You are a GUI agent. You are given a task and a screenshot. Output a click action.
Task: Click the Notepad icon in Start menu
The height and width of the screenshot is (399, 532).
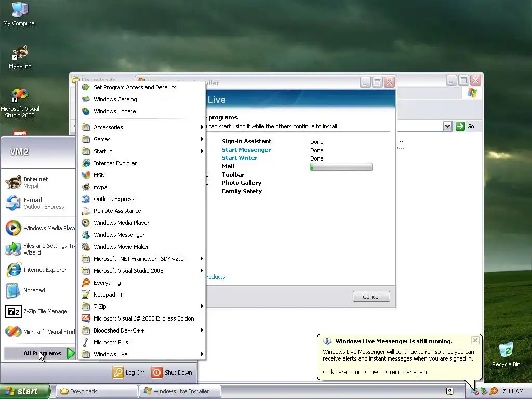pos(14,290)
